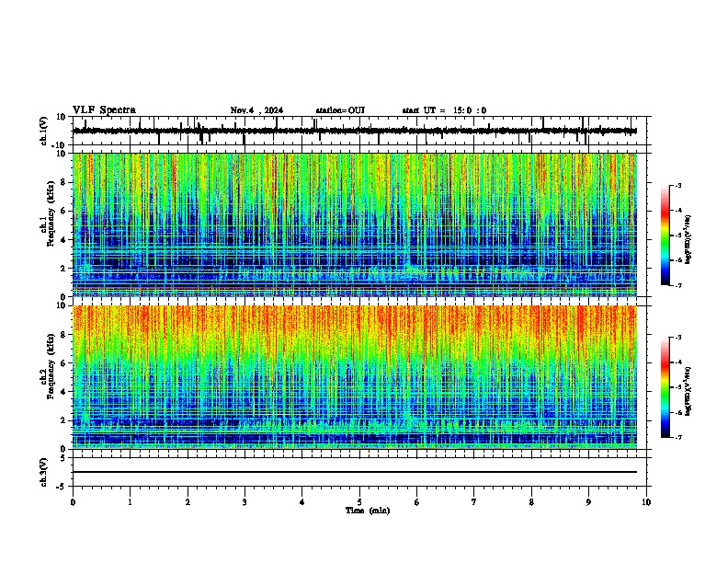Click the "-5" tick of the ch.3(V) axis
Image resolution: width=728 pixels, height=563 pixels.
tap(62, 487)
